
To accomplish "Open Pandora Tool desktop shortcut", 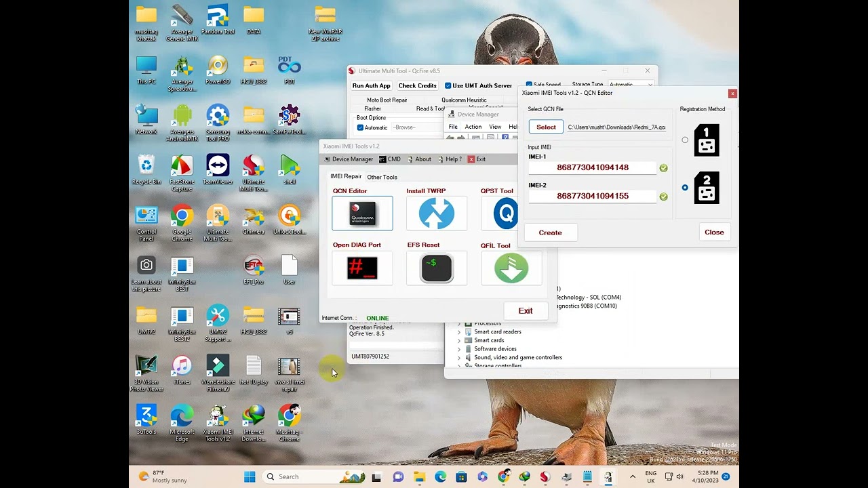I will 218,20.
